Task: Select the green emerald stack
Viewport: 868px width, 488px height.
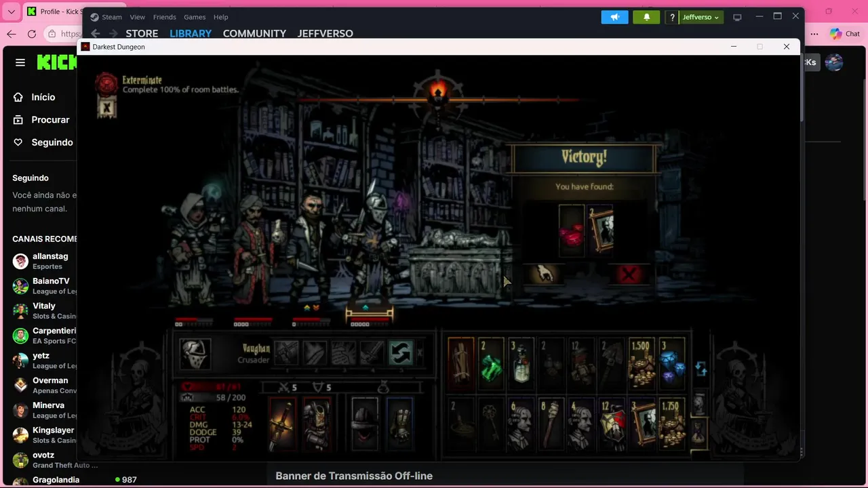Action: tap(491, 364)
